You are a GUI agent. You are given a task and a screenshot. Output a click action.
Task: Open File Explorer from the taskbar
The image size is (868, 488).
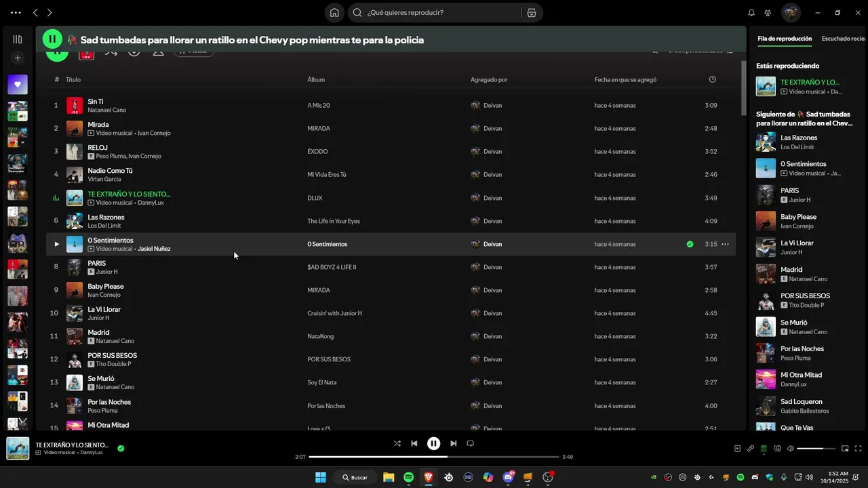pyautogui.click(x=389, y=477)
